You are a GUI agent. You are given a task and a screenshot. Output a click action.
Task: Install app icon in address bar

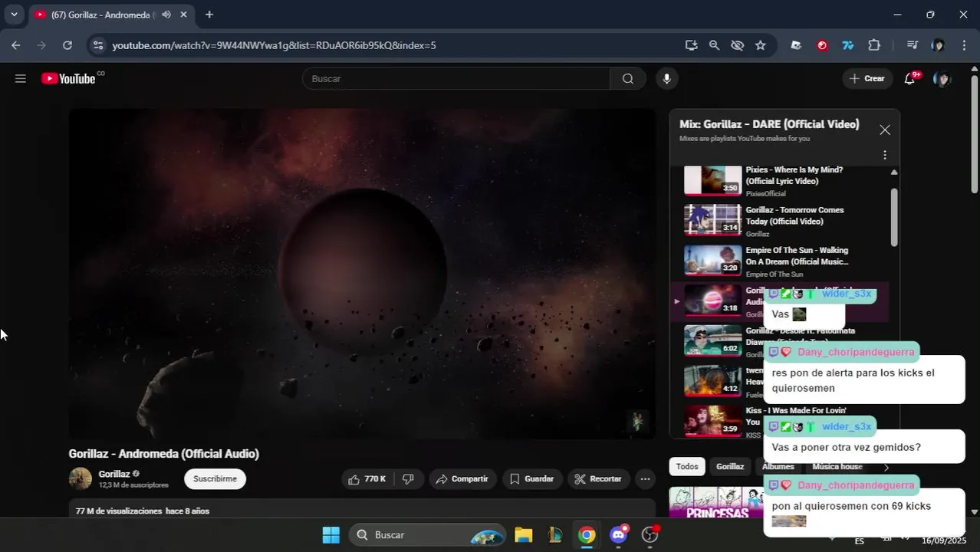point(691,45)
